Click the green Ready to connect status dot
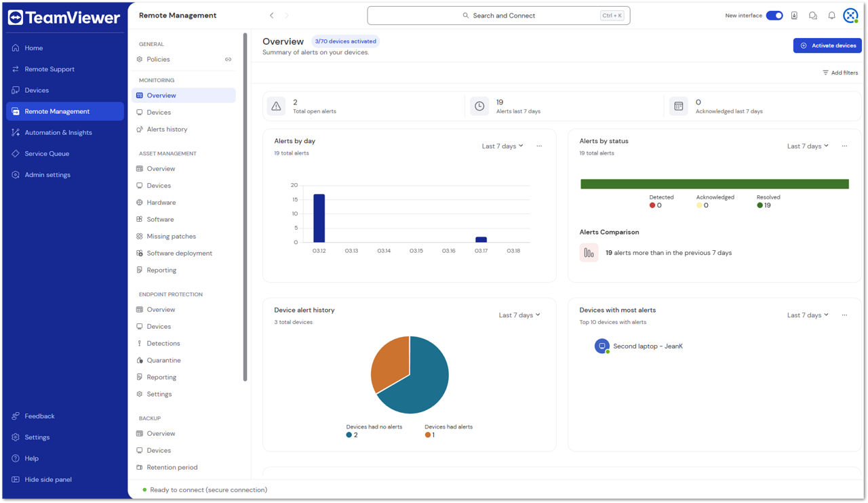This screenshot has height=503, width=868. tap(144, 490)
